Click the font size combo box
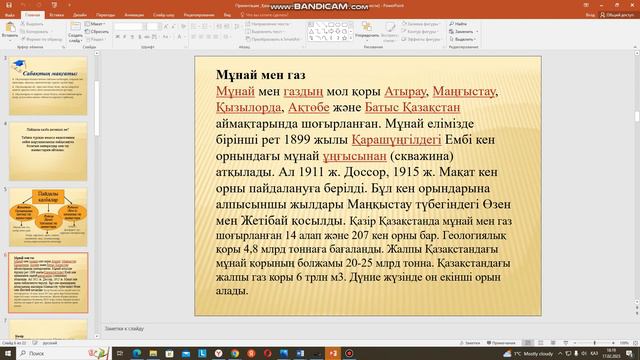Viewport: 640px width, 360px height. click(153, 26)
